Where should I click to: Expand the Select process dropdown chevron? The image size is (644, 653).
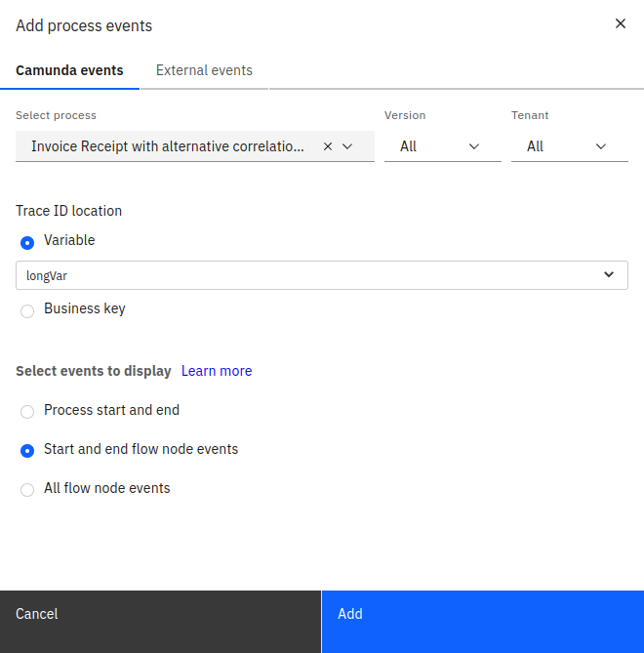coord(347,146)
